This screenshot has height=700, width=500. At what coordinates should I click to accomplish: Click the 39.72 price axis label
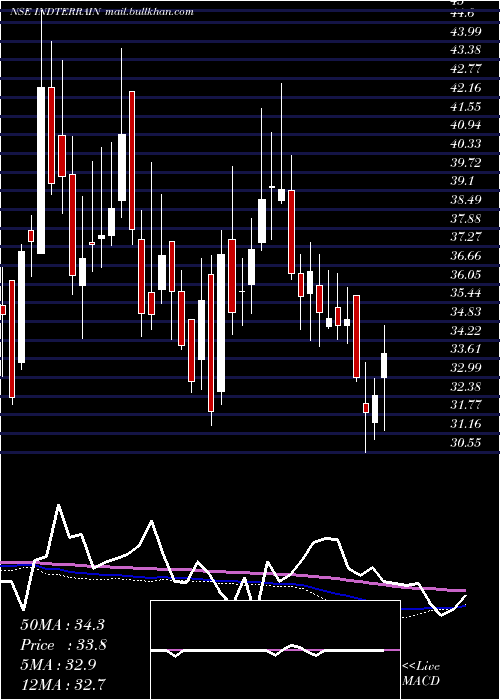click(466, 162)
